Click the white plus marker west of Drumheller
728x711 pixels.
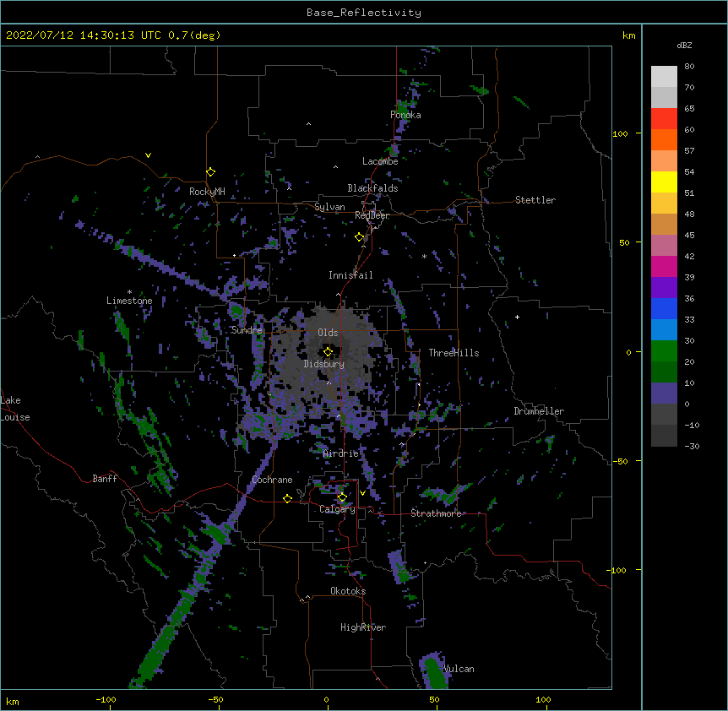517,317
